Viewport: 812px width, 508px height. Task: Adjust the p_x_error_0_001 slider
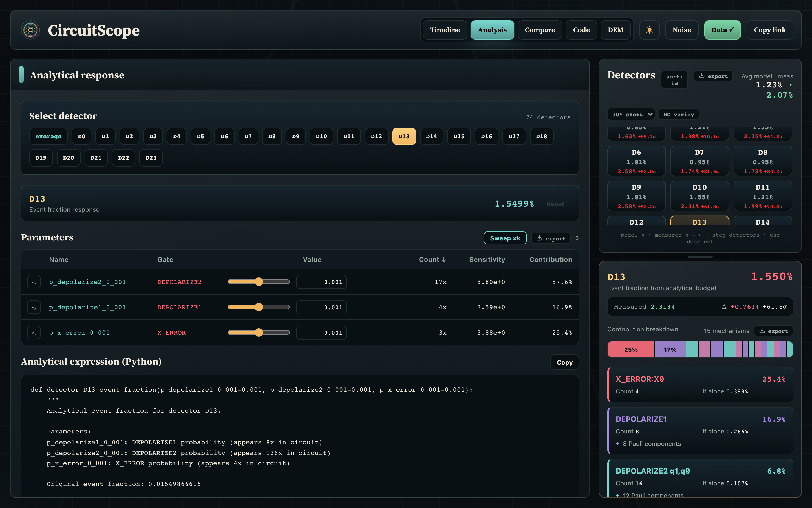pyautogui.click(x=259, y=333)
